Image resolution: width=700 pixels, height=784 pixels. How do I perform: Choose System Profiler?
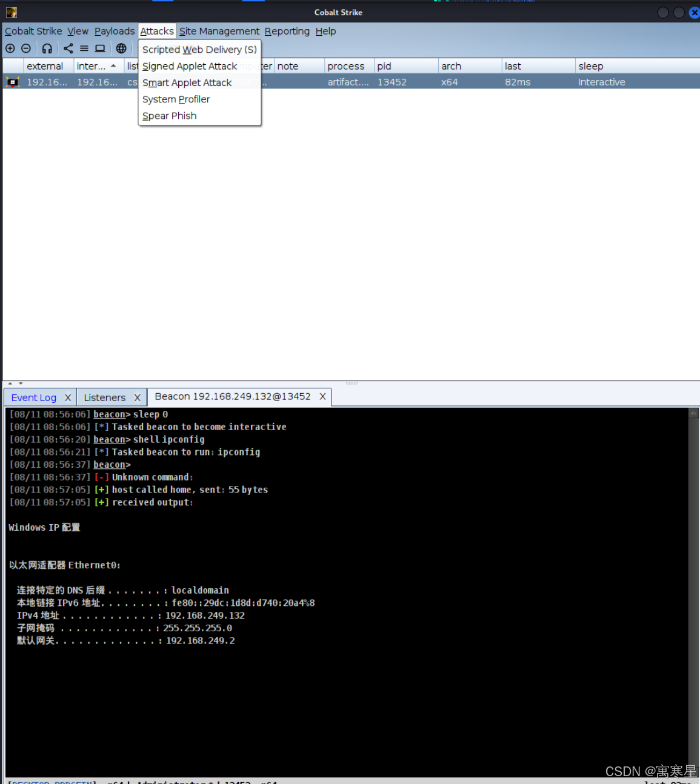click(x=199, y=99)
